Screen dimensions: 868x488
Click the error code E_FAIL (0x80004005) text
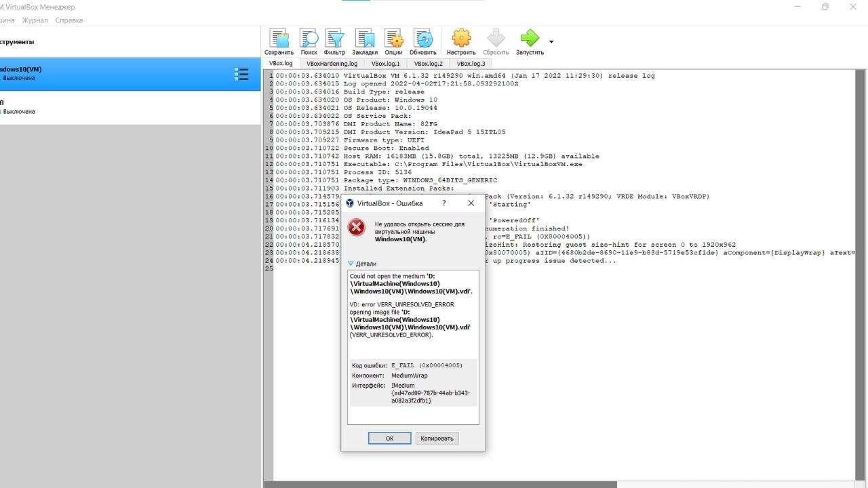[427, 365]
